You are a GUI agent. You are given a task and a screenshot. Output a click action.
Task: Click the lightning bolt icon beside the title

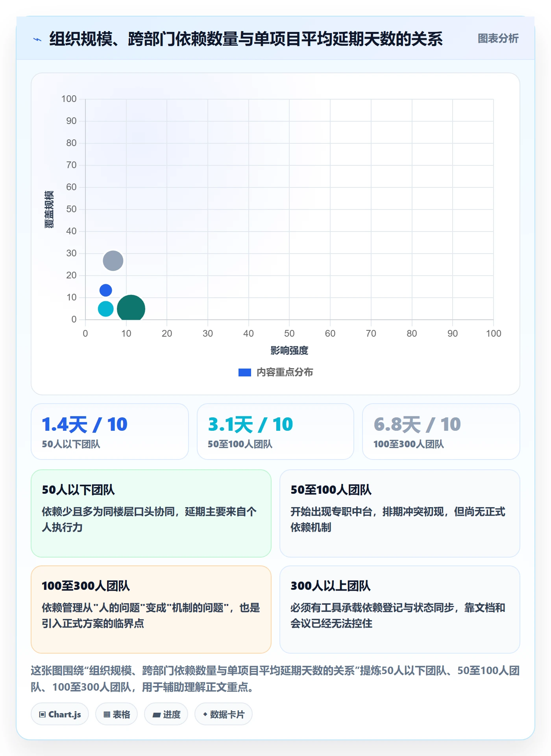37,39
